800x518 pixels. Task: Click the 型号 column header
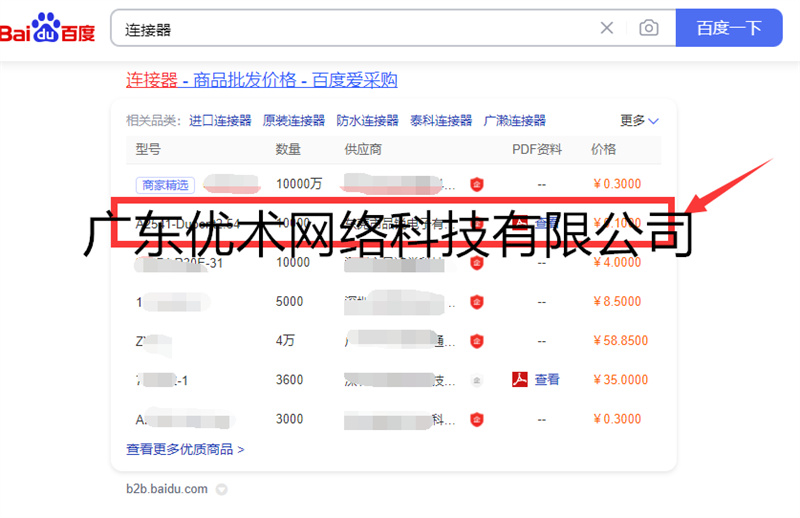(148, 149)
